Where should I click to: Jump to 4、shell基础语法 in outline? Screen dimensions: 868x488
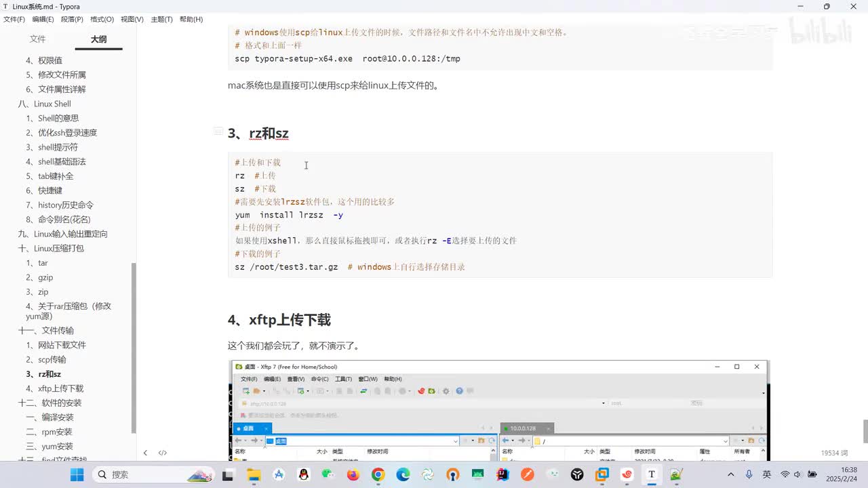(x=56, y=161)
